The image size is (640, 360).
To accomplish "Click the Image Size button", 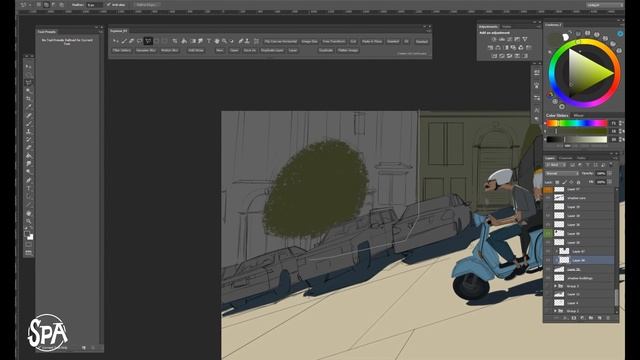I will coord(309,41).
